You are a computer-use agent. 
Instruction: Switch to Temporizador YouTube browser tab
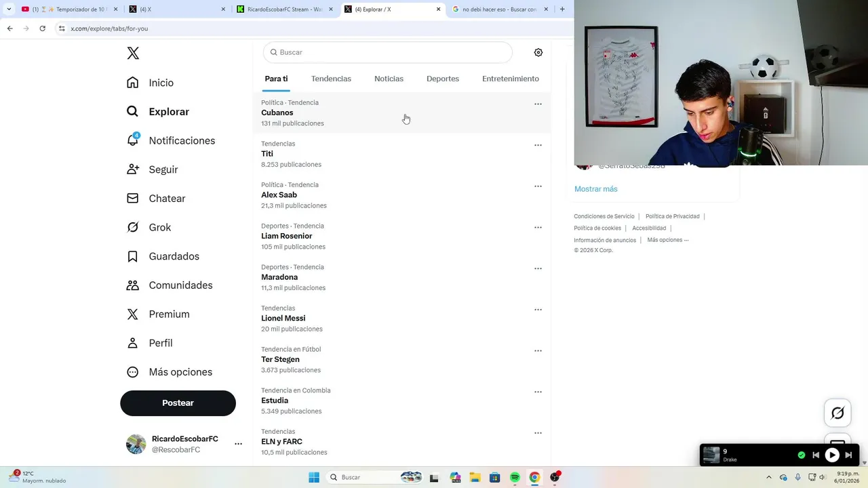tap(69, 9)
